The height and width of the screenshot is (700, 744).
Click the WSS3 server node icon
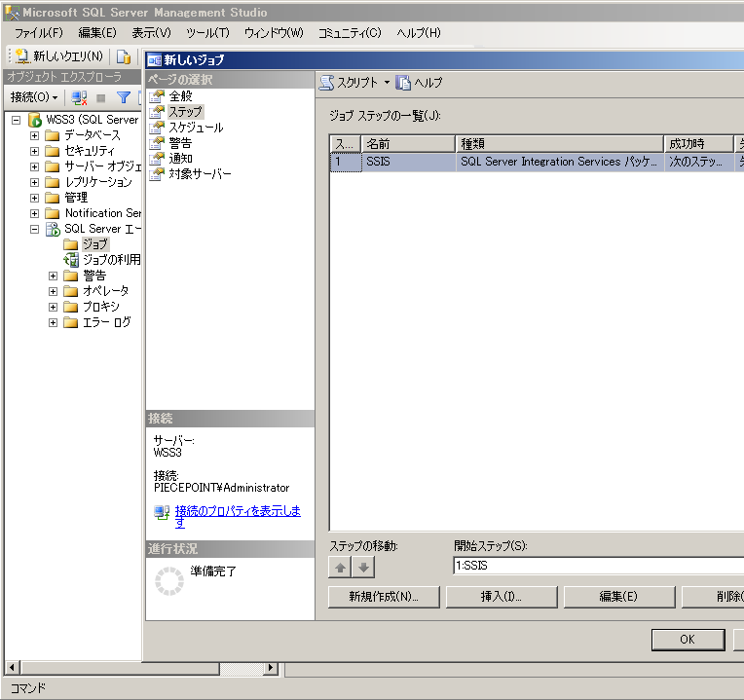(35, 120)
